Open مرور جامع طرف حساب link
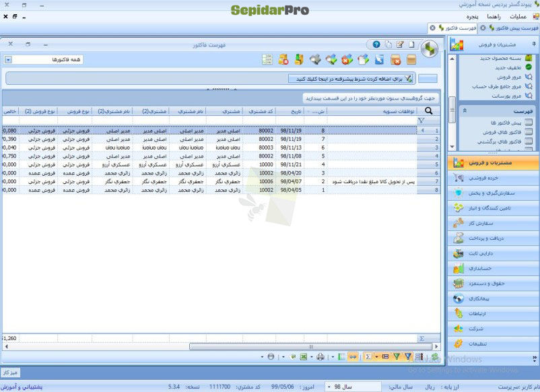540x392 pixels. click(496, 86)
